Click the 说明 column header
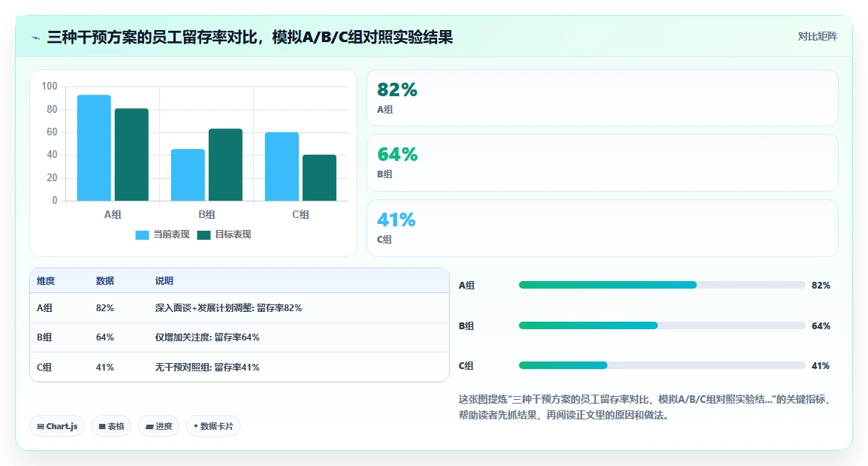This screenshot has height=466, width=868. pos(164,281)
